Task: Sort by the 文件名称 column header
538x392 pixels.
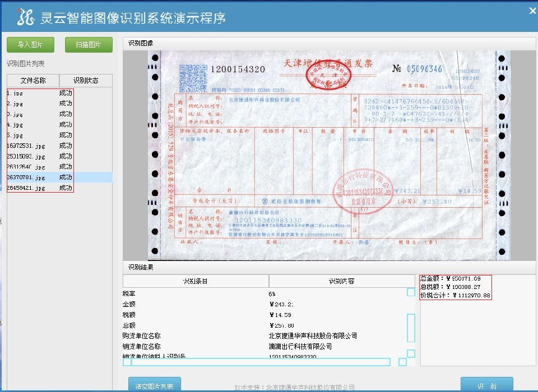Action: click(x=33, y=81)
